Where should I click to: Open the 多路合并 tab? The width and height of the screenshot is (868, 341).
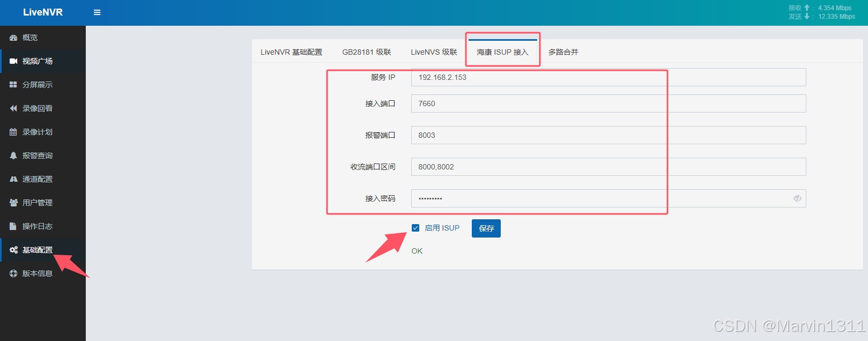(563, 52)
